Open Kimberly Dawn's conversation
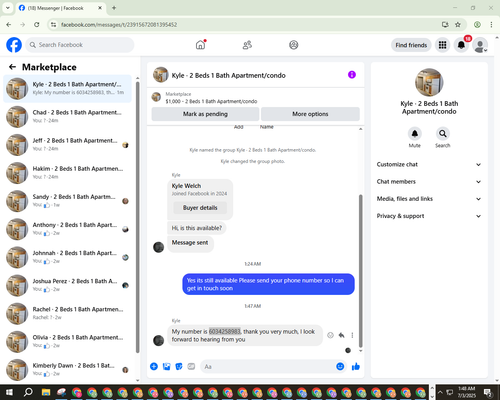Image resolution: width=500 pixels, height=400 pixels. point(68,370)
